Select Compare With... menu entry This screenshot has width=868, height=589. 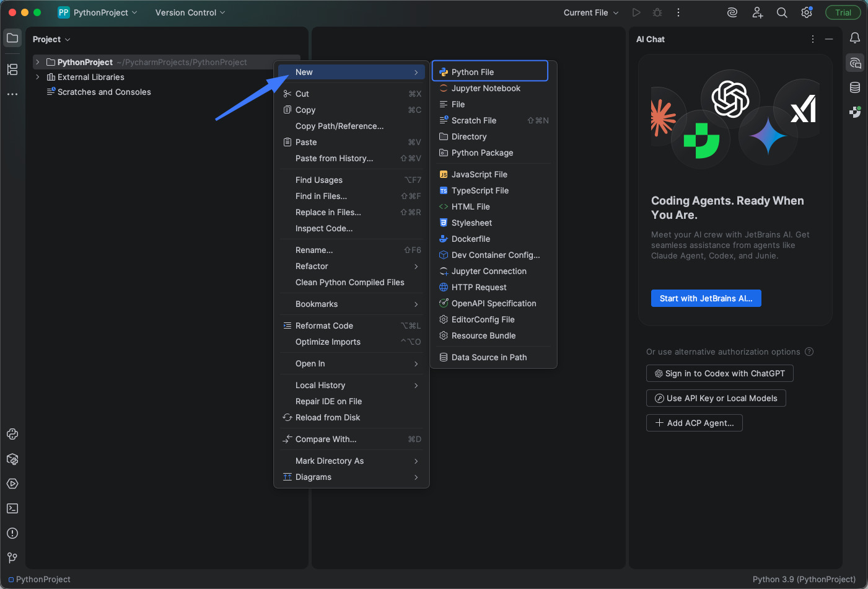point(351,439)
